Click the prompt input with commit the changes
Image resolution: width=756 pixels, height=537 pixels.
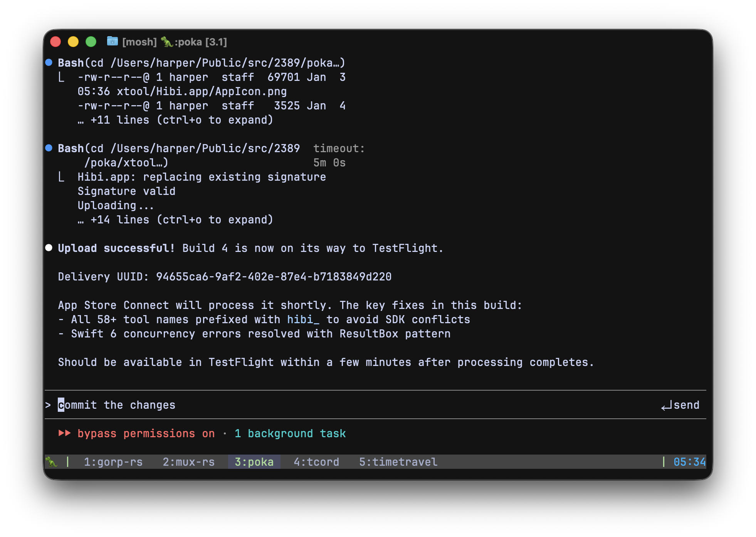[x=116, y=405]
